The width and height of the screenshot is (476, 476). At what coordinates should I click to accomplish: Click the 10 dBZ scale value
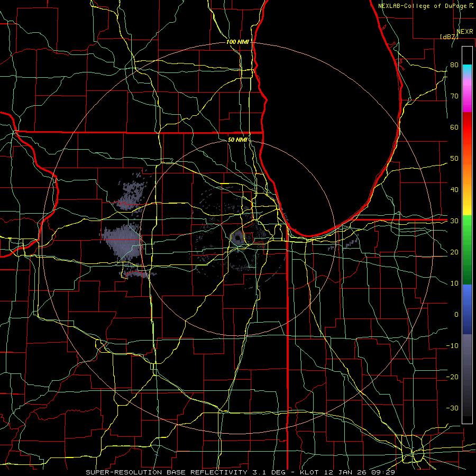coord(454,283)
